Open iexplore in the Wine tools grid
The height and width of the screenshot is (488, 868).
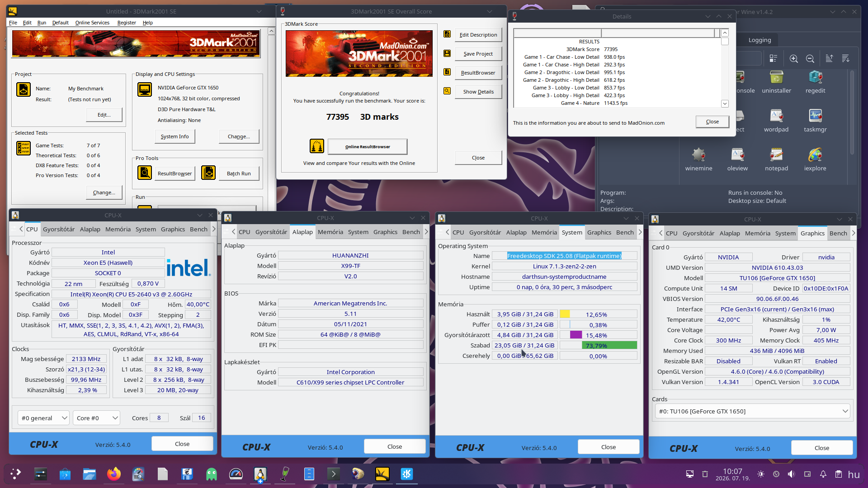click(815, 160)
